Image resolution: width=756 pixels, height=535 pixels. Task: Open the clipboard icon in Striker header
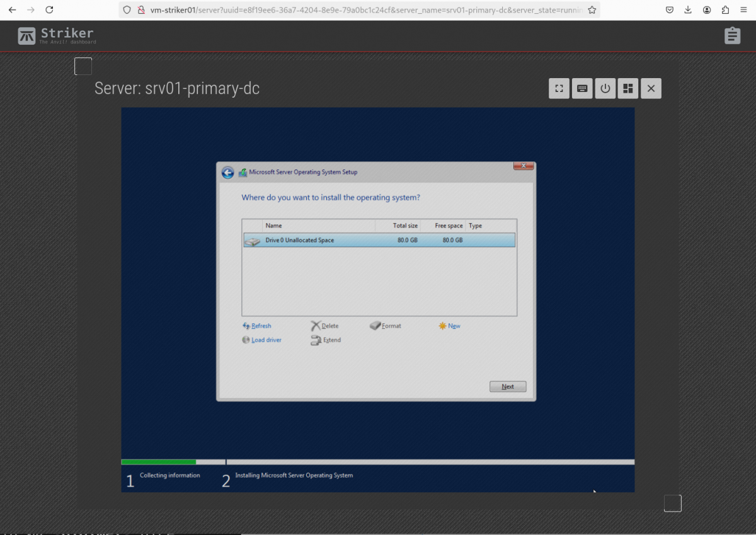click(731, 36)
